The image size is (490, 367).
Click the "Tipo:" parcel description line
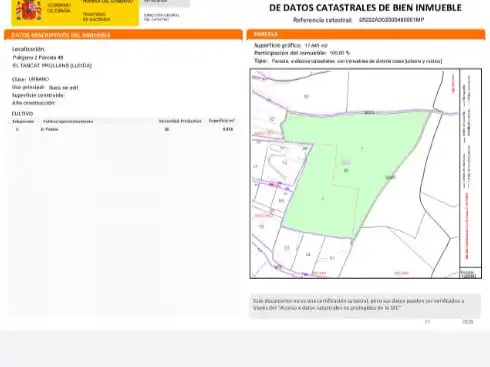click(x=348, y=61)
